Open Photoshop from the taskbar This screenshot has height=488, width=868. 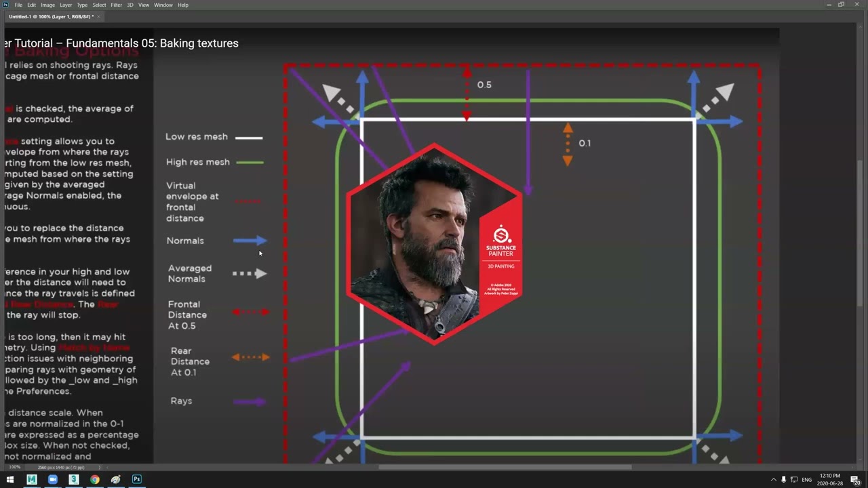137,479
